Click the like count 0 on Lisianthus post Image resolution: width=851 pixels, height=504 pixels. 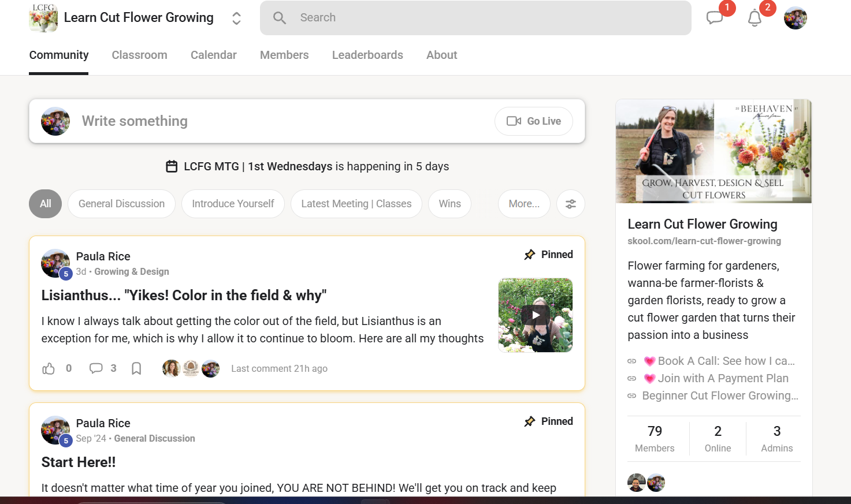(x=69, y=368)
